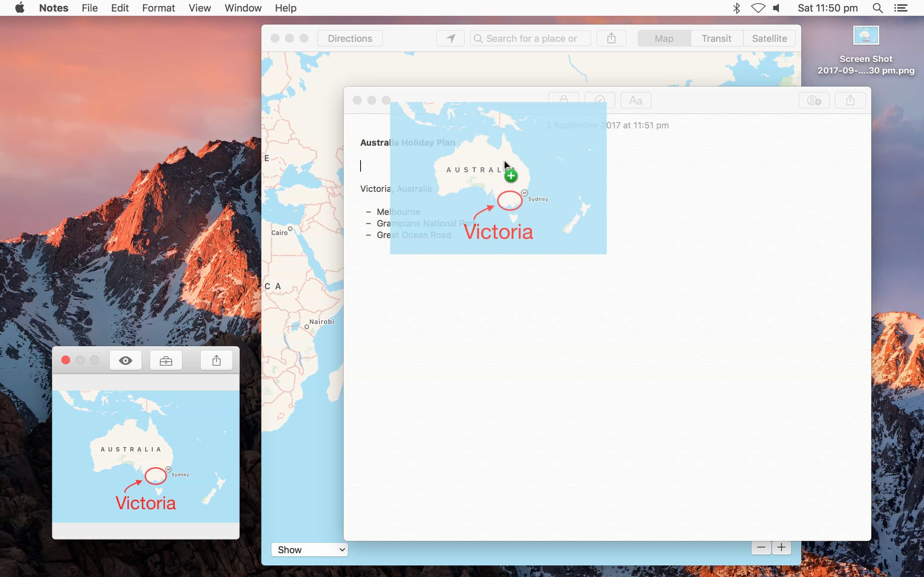This screenshot has height=577, width=924.
Task: Lock the note using the padlock icon
Action: click(x=563, y=100)
